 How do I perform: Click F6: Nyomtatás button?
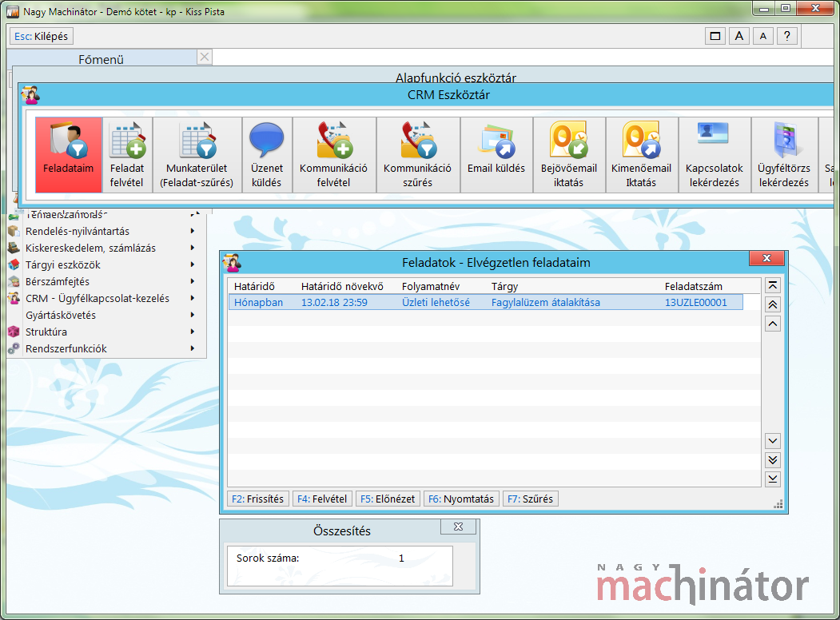coord(461,499)
